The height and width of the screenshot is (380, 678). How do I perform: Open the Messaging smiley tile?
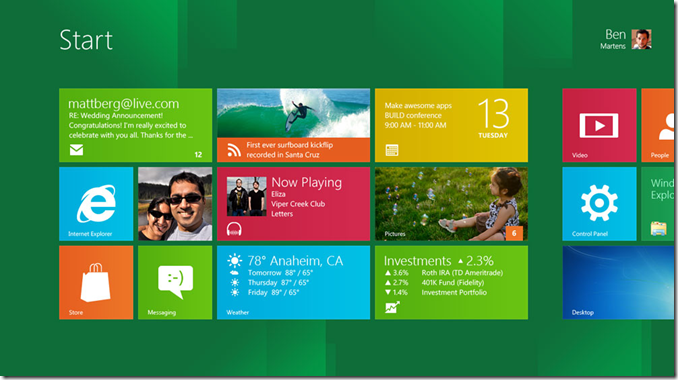click(175, 282)
